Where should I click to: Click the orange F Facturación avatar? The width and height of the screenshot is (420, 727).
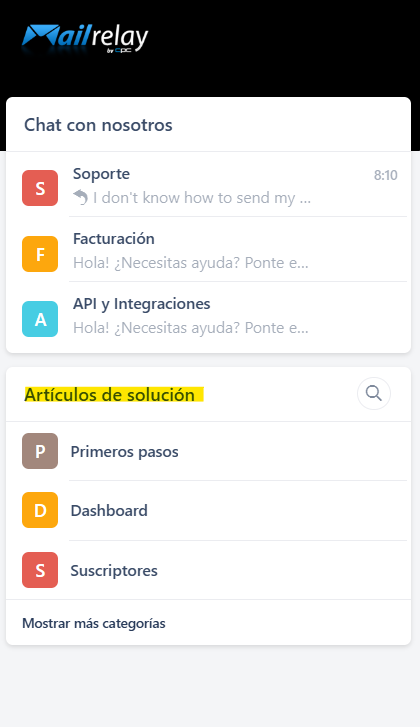(x=40, y=254)
